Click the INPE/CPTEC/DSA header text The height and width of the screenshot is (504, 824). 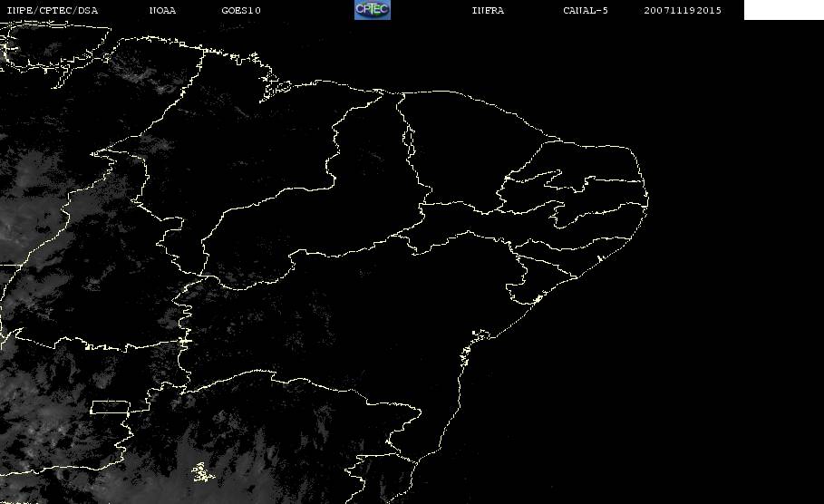tap(52, 10)
